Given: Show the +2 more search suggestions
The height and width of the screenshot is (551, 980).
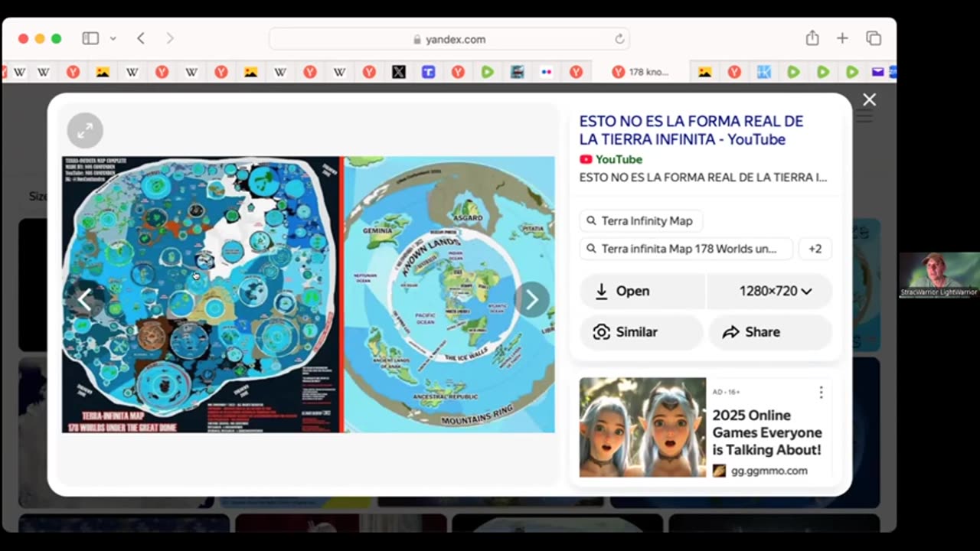Looking at the screenshot, I should point(815,249).
